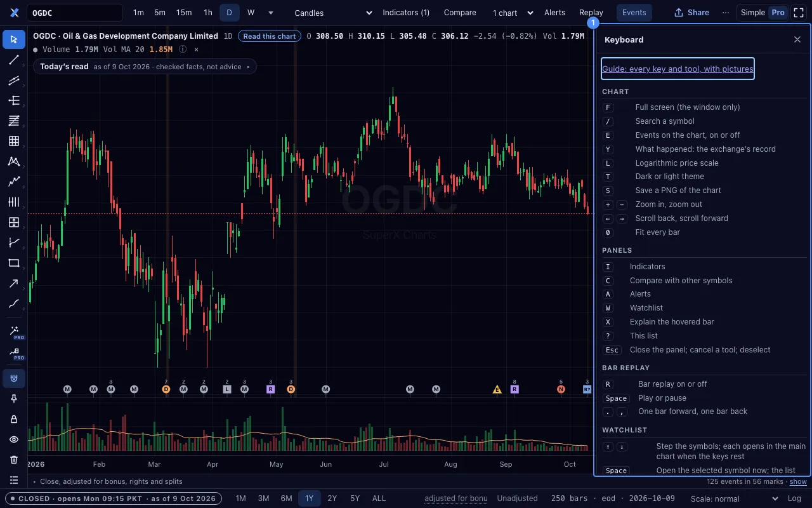Select the 6M time range

[x=286, y=498]
